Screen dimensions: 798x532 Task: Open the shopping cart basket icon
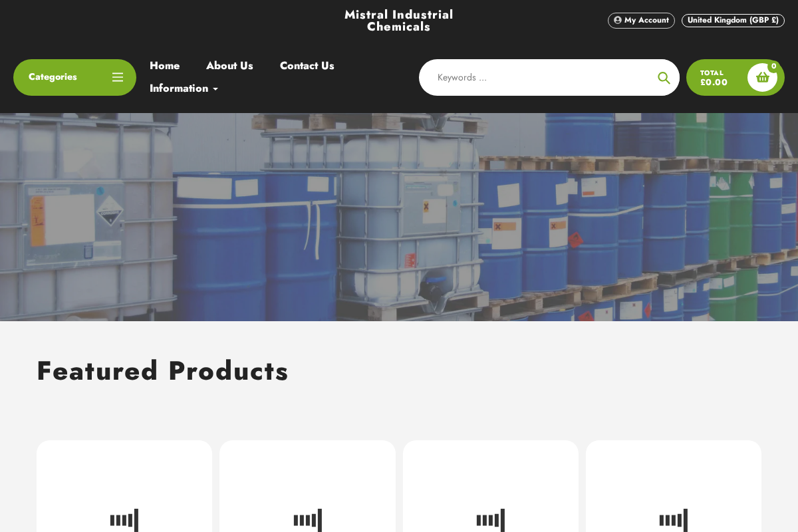[762, 77]
